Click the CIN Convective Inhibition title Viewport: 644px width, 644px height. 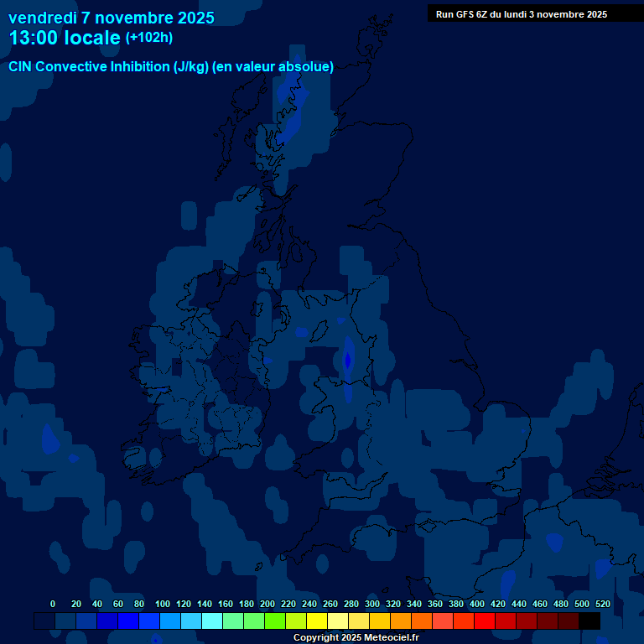click(x=171, y=67)
